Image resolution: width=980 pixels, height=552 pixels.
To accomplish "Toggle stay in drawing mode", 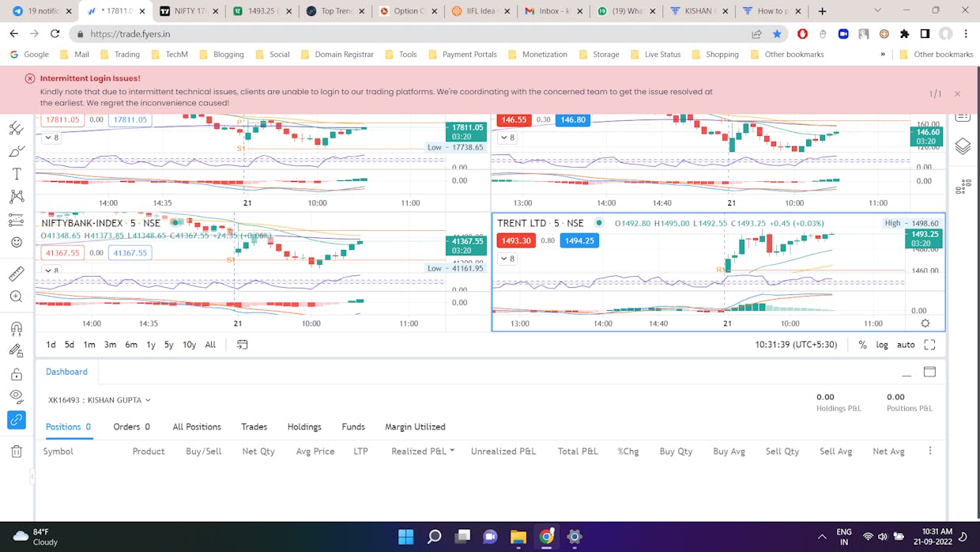I will [x=17, y=351].
